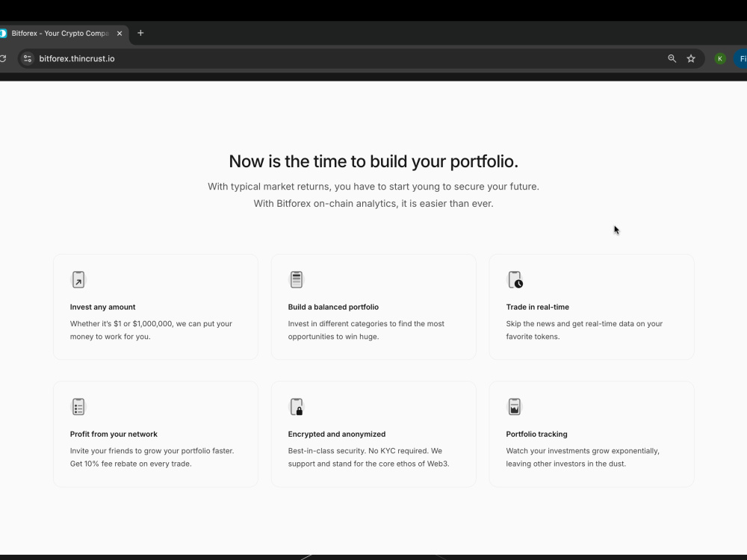Click the 'Invite your friends' description
Viewport: 747px width, 560px height.
pyautogui.click(x=152, y=457)
